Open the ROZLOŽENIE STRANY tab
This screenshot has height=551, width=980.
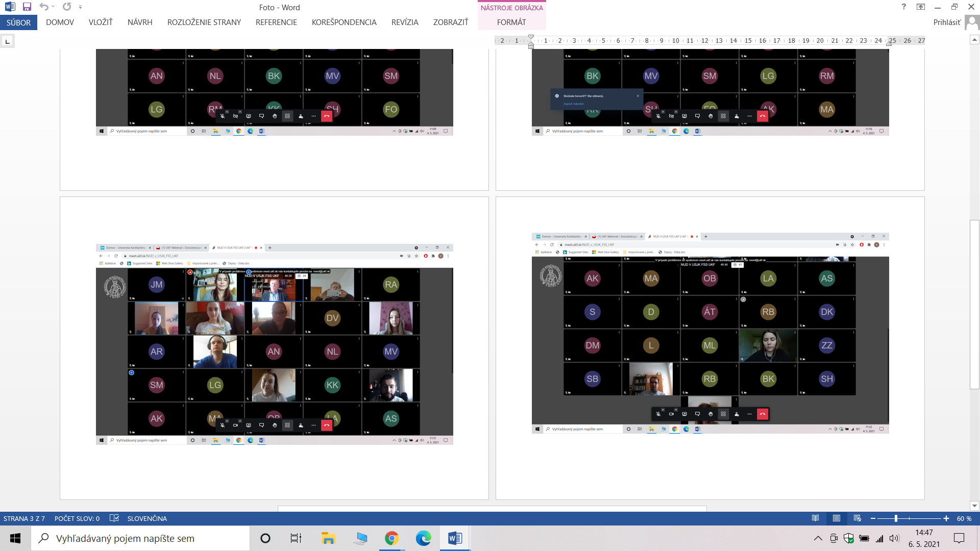(x=204, y=22)
